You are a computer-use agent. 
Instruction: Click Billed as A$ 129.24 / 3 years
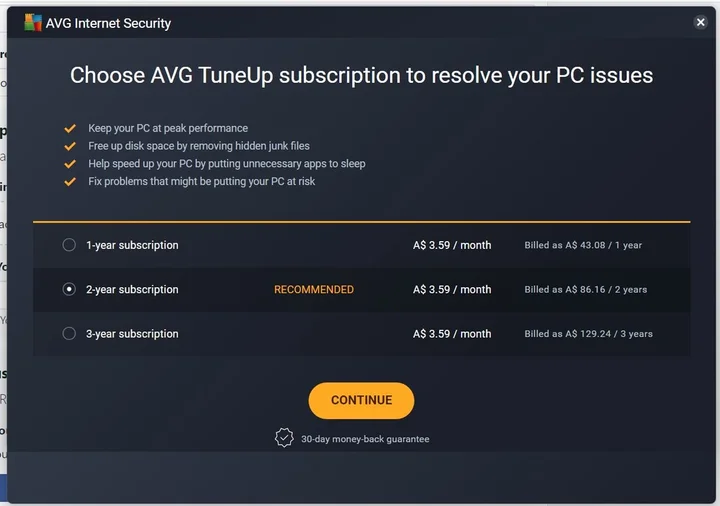coord(589,334)
